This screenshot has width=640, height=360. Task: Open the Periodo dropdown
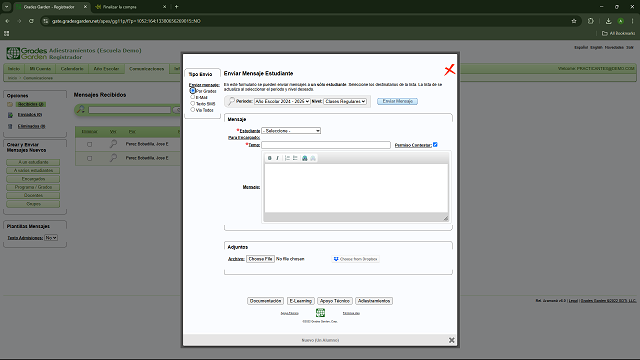pos(282,101)
